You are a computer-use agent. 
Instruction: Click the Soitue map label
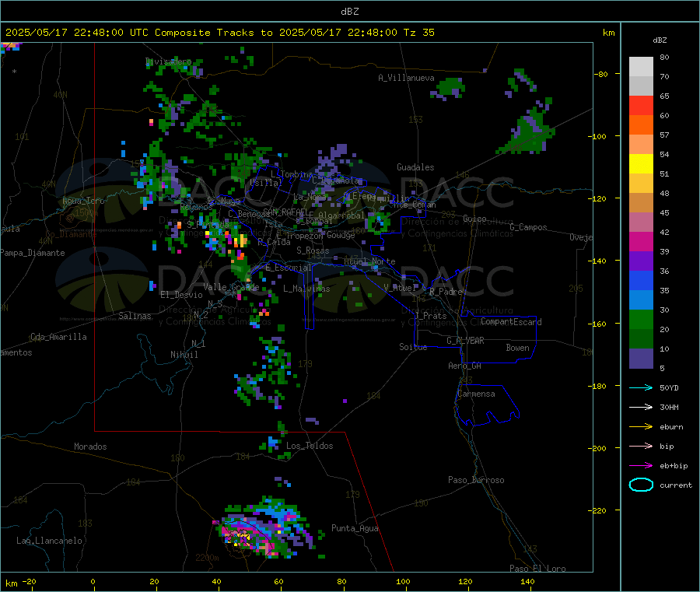pos(413,347)
